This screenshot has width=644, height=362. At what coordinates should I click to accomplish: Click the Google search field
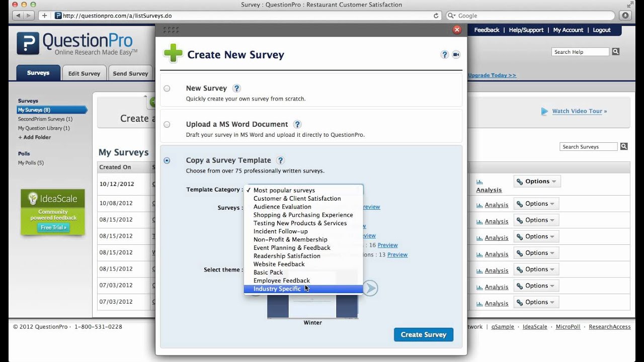click(530, 16)
